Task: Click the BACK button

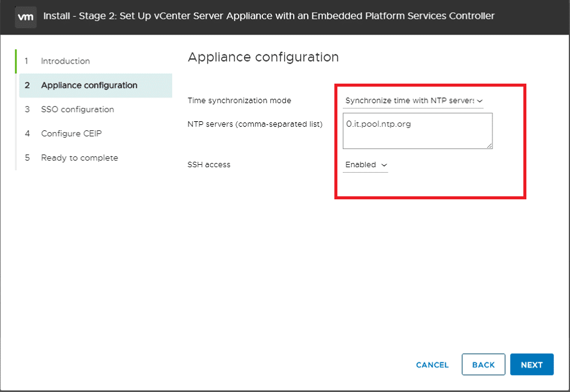Action: tap(483, 364)
